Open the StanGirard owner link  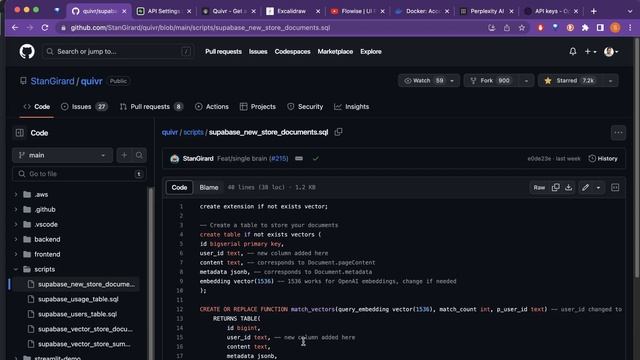(53, 81)
